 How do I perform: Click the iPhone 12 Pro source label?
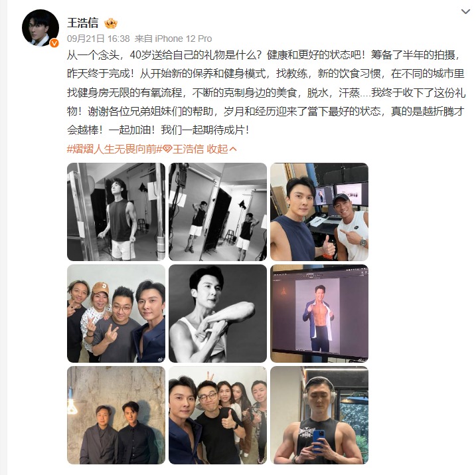[183, 39]
